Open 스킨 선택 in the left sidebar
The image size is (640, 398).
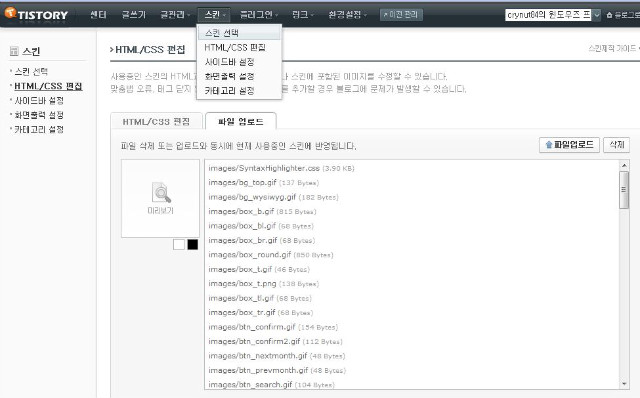(x=31, y=71)
